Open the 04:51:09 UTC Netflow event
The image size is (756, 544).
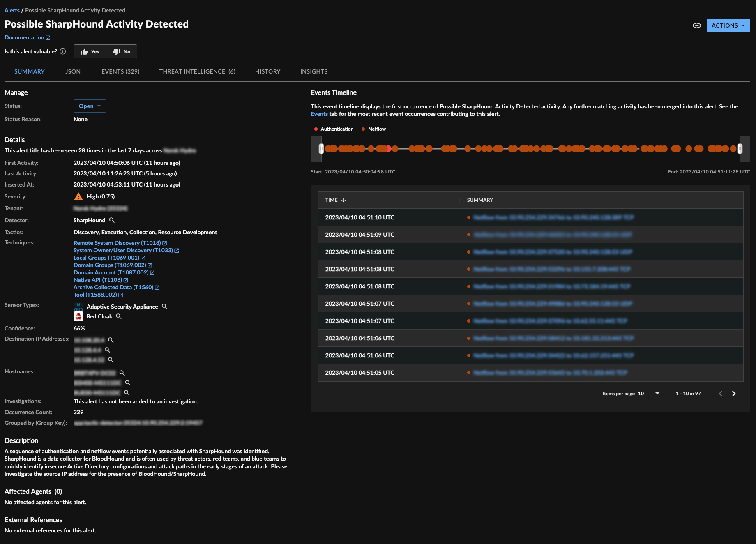pyautogui.click(x=553, y=235)
